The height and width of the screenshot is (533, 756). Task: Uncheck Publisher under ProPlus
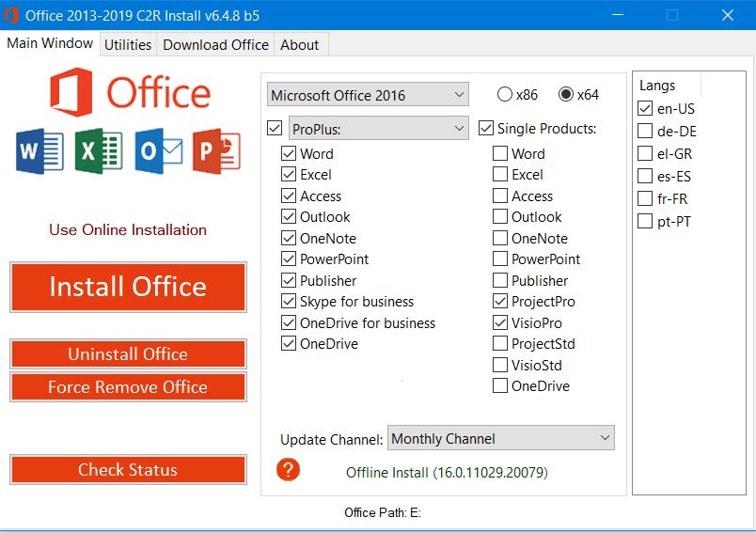point(289,280)
